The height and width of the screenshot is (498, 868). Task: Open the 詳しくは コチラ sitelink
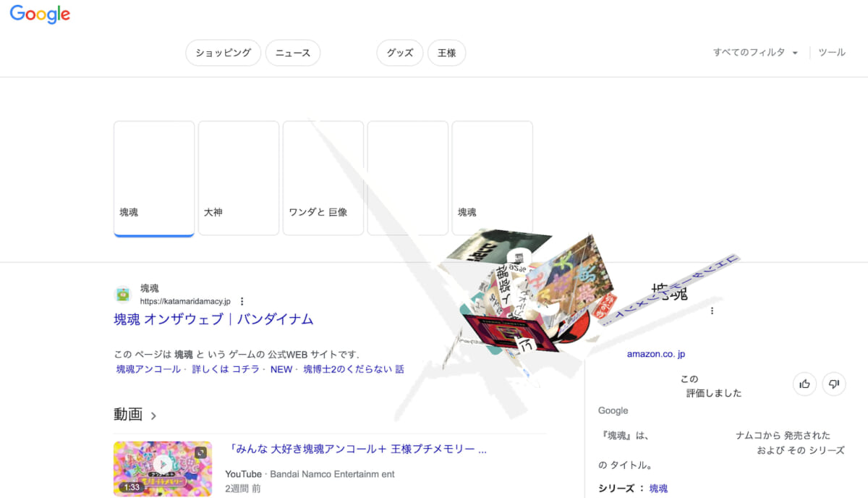click(224, 369)
